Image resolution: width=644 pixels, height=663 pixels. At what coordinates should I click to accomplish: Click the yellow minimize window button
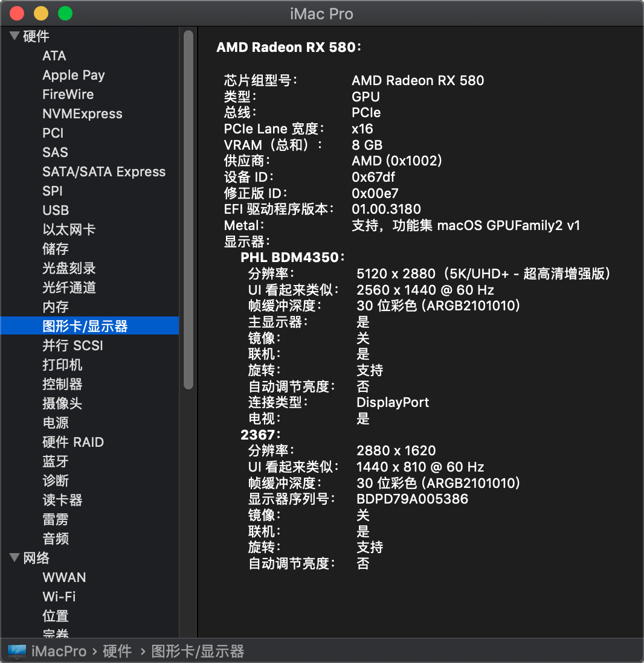pos(41,13)
